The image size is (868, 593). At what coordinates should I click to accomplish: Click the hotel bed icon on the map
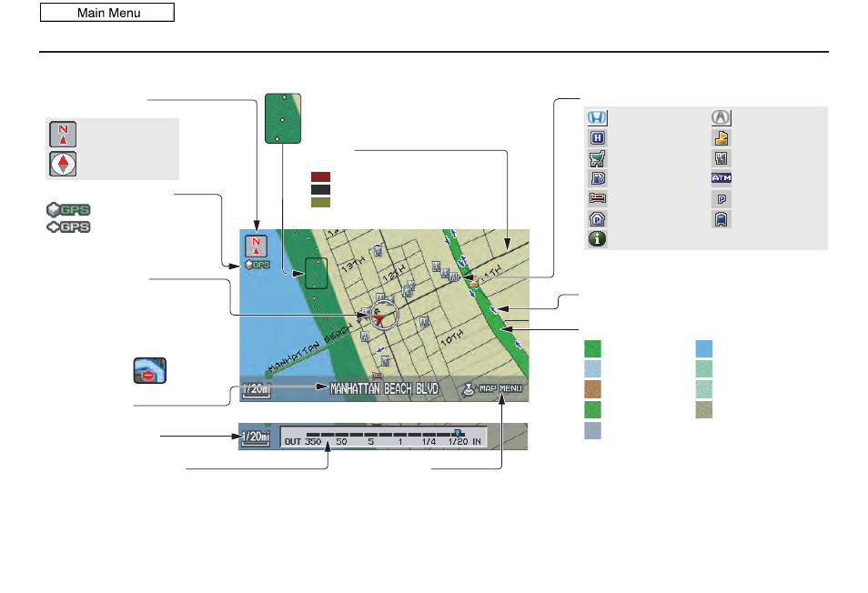[378, 377]
